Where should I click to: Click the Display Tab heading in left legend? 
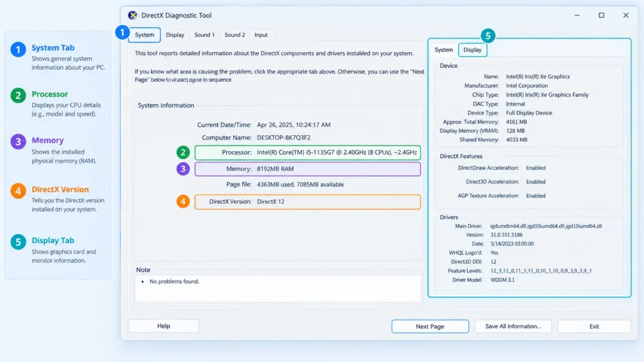pyautogui.click(x=53, y=240)
